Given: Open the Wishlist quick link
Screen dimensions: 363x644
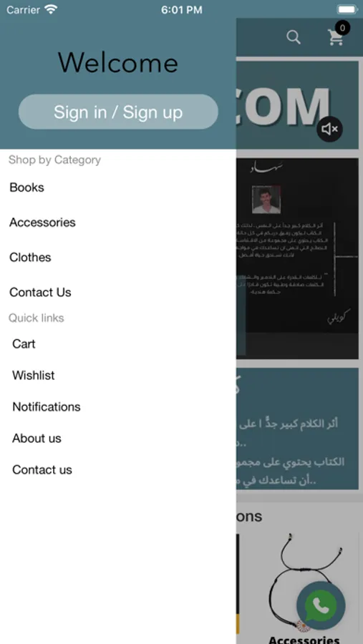Looking at the screenshot, I should [x=34, y=375].
